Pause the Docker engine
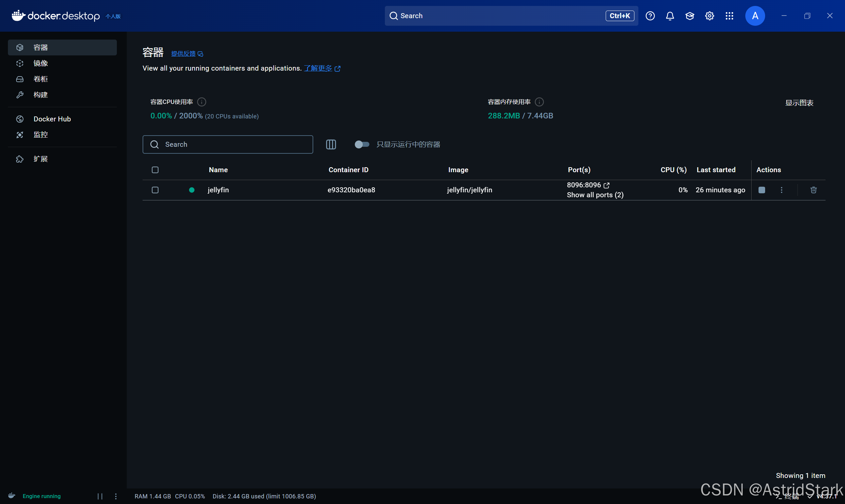Screen dimensions: 845x504 (100, 496)
